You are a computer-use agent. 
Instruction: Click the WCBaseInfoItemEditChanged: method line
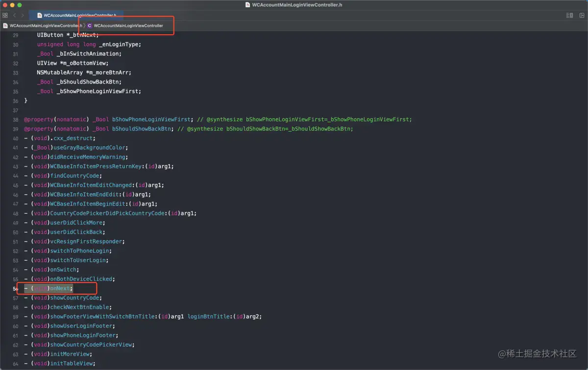[x=94, y=185]
